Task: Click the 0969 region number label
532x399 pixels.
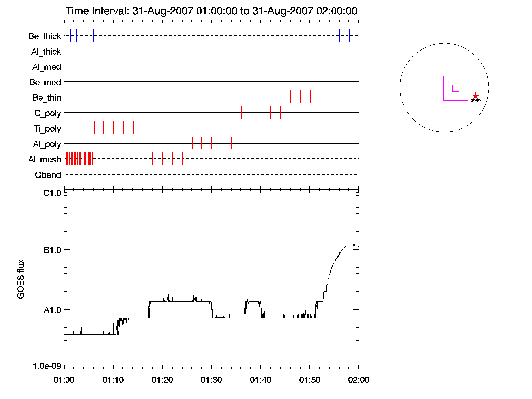Action: click(x=475, y=101)
